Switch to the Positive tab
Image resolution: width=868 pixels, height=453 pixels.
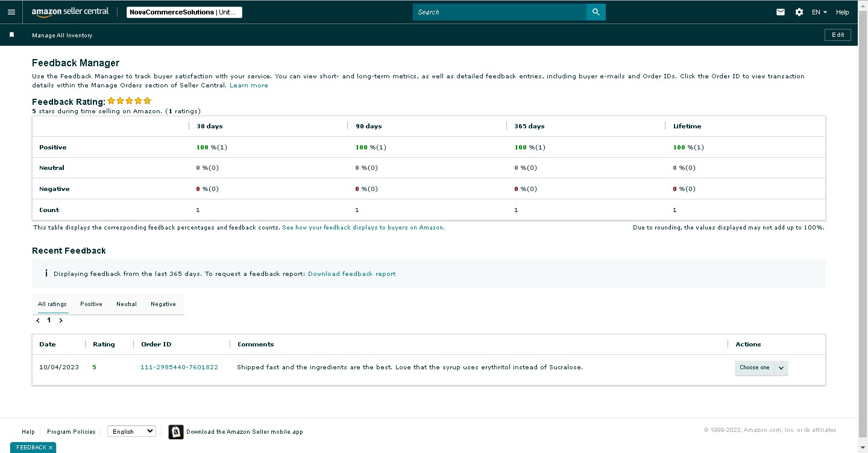point(91,304)
